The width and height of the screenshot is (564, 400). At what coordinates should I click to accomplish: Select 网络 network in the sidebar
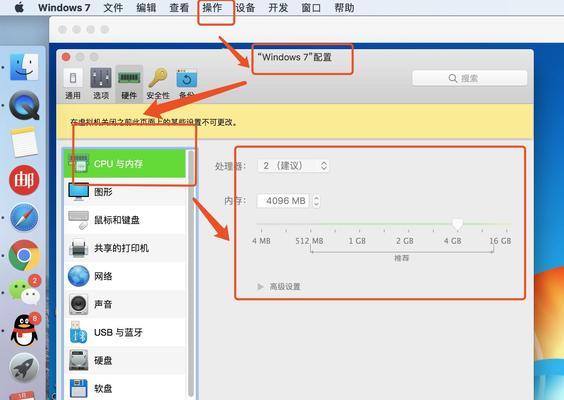point(125,276)
